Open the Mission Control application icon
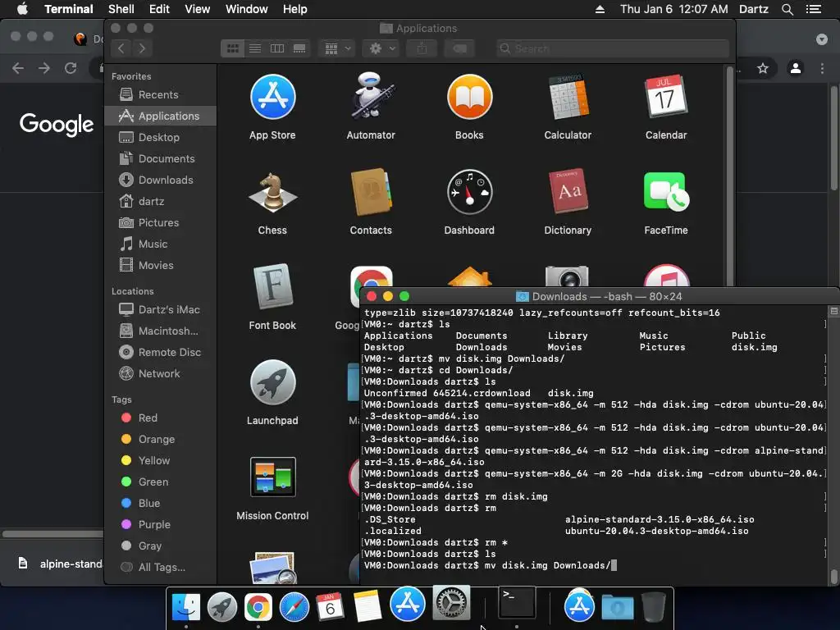 click(x=272, y=477)
